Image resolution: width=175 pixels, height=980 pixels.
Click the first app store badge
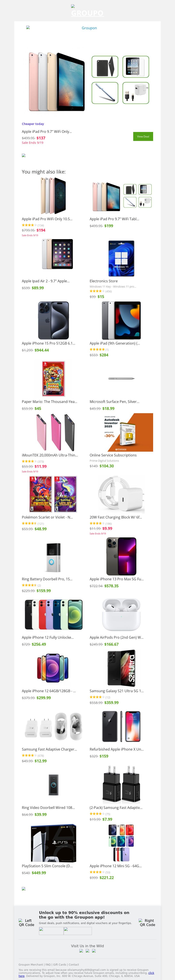[x=51, y=931]
